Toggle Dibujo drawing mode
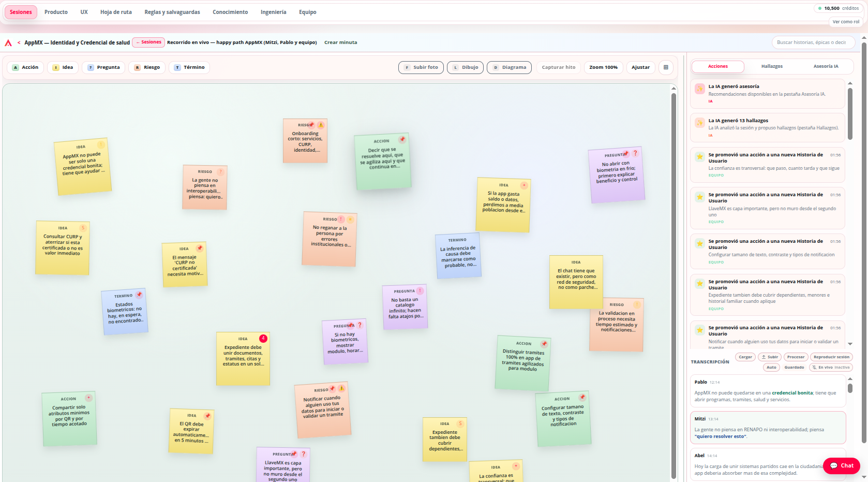Screen dimensions: 868x482 pyautogui.click(x=466, y=67)
